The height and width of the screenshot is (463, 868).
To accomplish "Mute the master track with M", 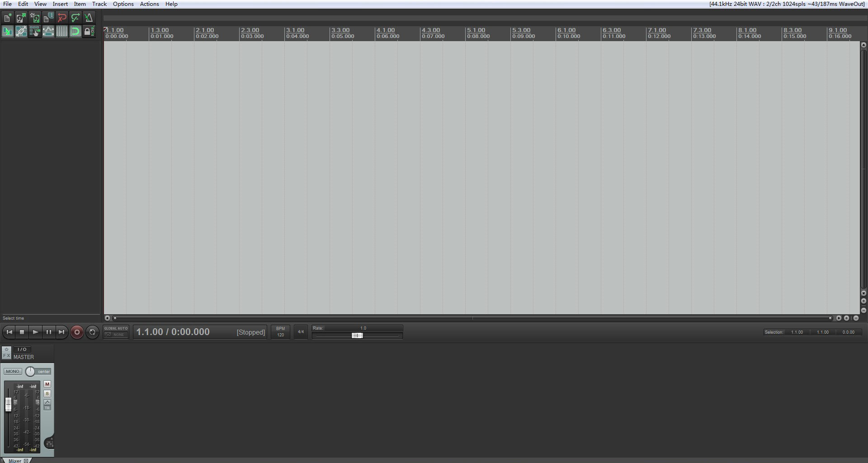I will point(47,384).
